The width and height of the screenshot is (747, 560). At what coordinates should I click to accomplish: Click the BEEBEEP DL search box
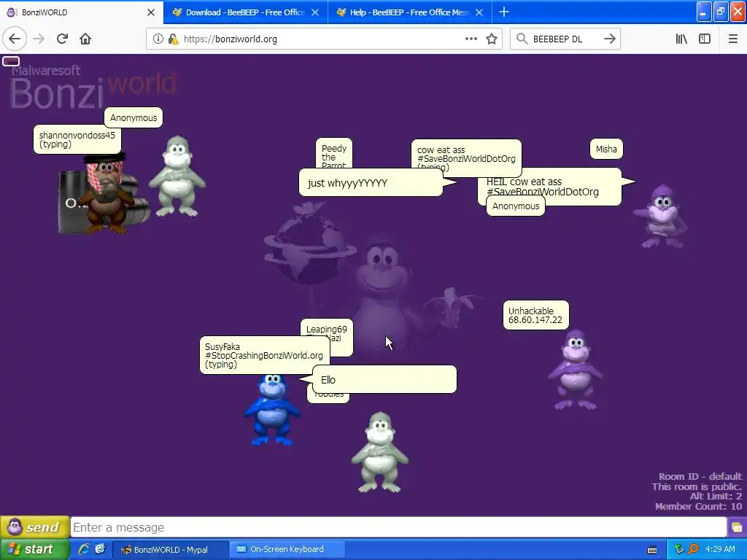(x=565, y=39)
